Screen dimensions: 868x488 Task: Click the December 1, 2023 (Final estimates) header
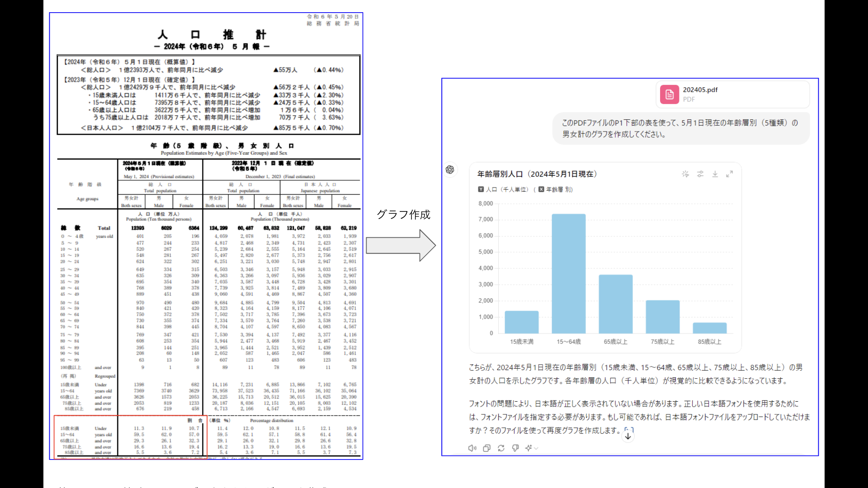pyautogui.click(x=280, y=177)
